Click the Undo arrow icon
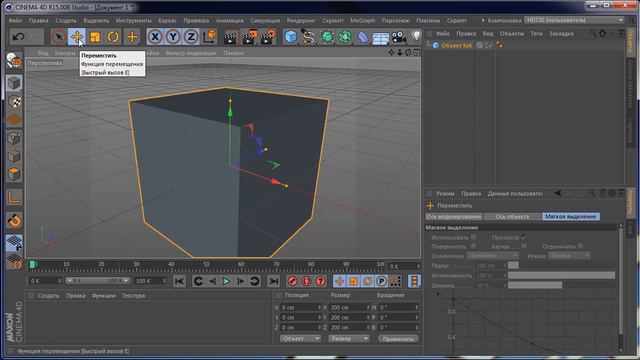This screenshot has width=640, height=360. coord(18,37)
